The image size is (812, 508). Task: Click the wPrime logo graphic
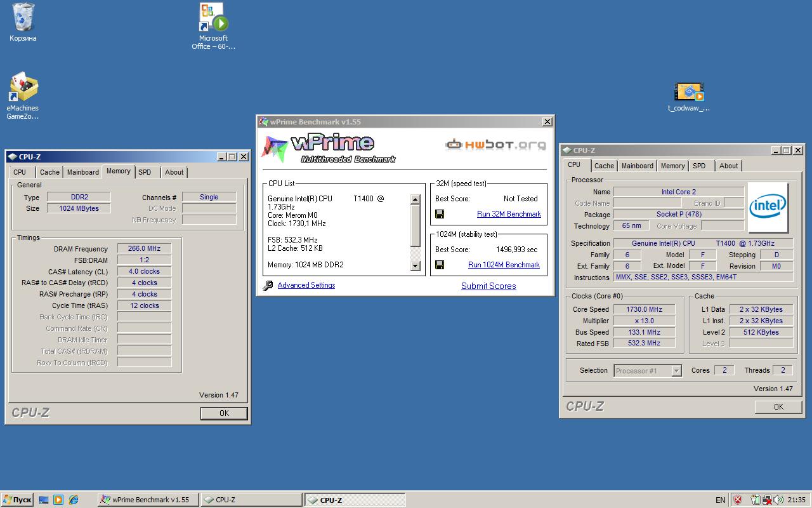point(329,149)
